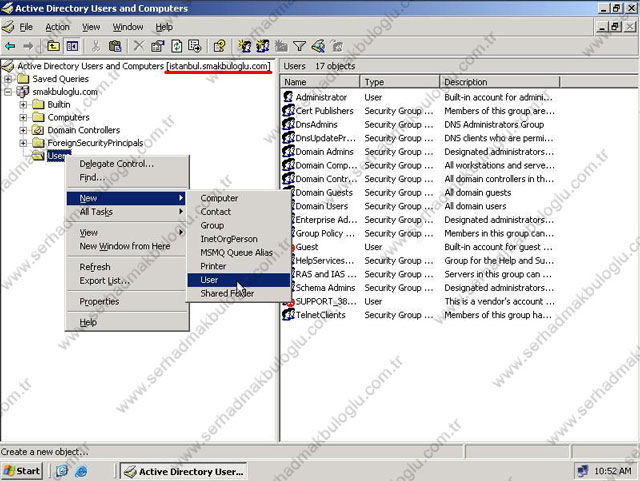Click Active Directory User taskbar button
Viewport: 640px width, 481px height.
(x=184, y=471)
